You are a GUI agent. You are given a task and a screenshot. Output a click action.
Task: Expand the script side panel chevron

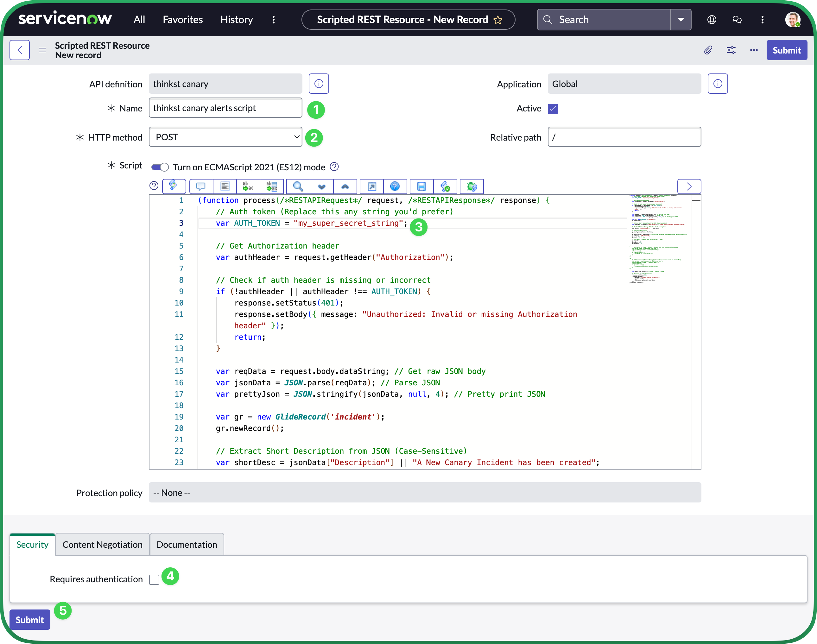pyautogui.click(x=689, y=186)
